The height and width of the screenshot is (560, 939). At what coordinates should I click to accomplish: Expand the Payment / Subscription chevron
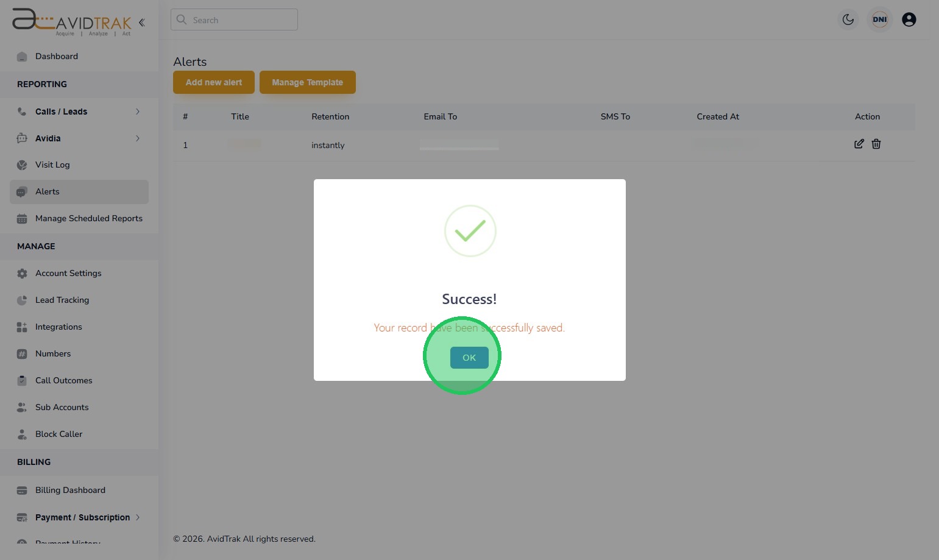[x=138, y=517]
